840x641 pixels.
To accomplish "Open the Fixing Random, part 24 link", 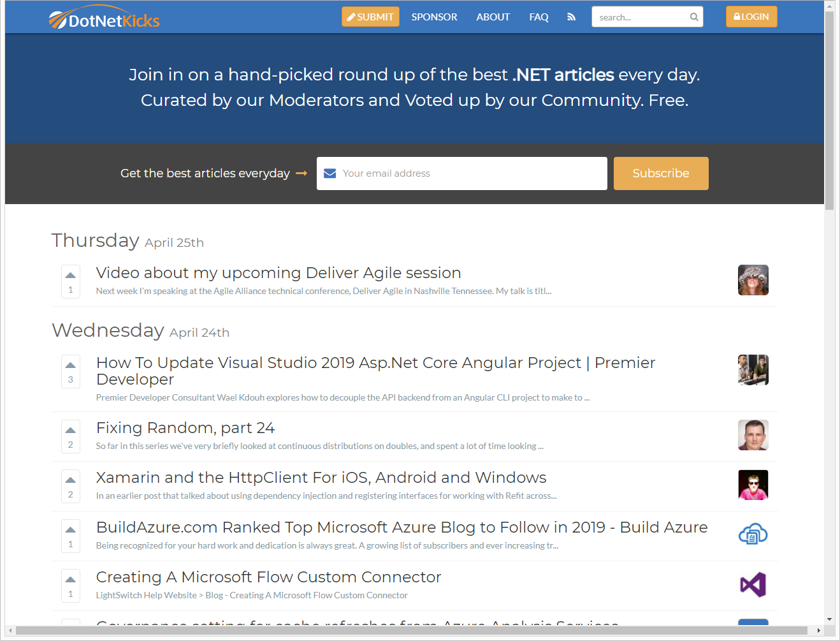I will 185,428.
